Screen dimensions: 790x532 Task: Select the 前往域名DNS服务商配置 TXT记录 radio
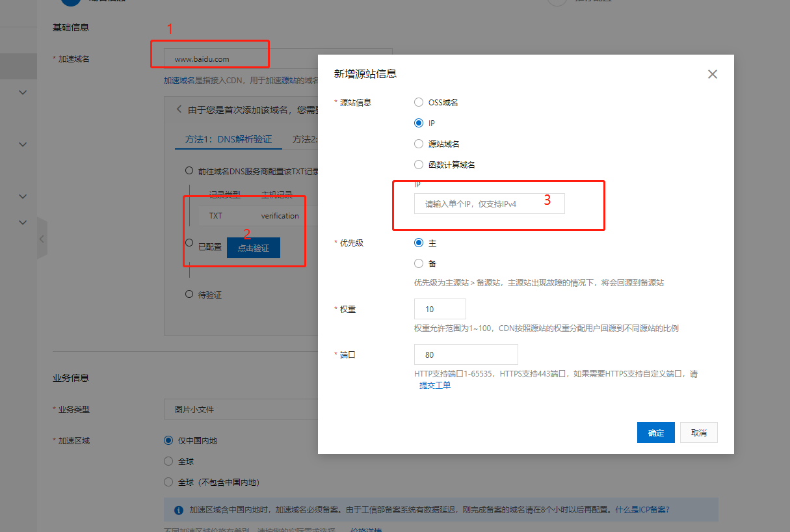(x=189, y=170)
